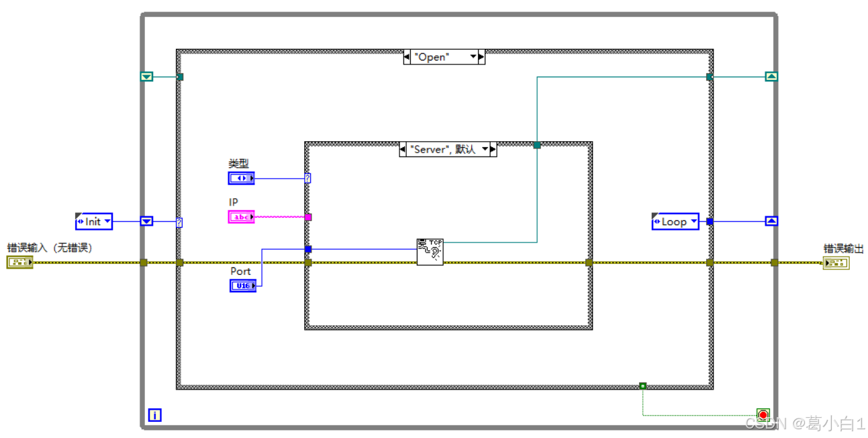Click the error tunnel on while loop's left edge
This screenshot has width=868, height=438.
[x=144, y=263]
